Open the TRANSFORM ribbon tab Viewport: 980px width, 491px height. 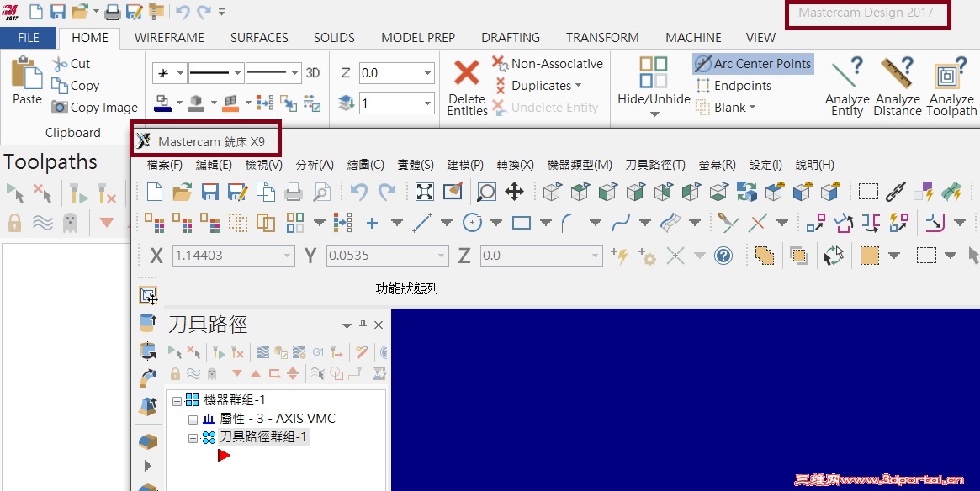tap(602, 38)
